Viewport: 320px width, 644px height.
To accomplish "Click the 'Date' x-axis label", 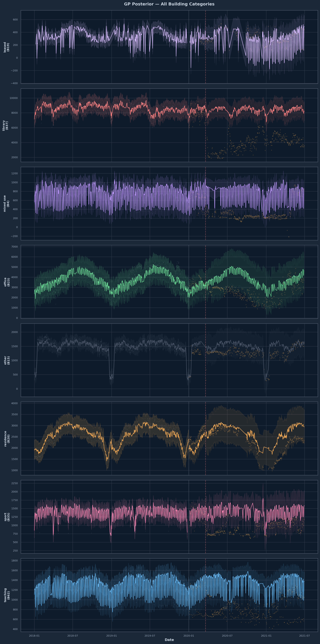I will [x=169, y=640].
